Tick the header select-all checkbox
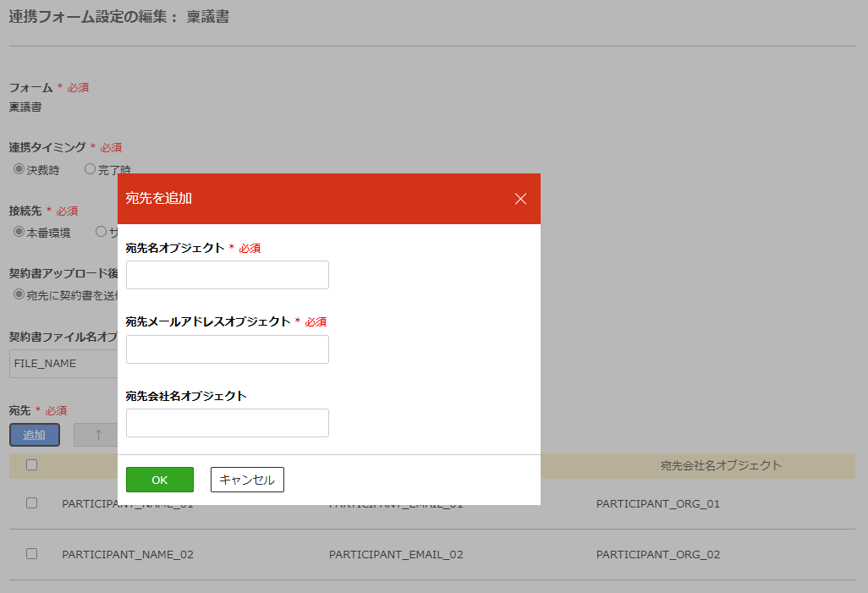The width and height of the screenshot is (868, 593). [31, 464]
